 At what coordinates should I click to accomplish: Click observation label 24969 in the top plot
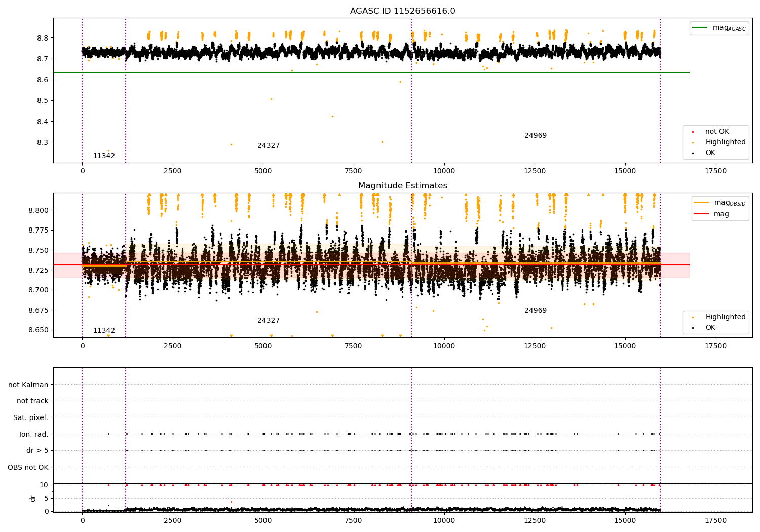click(x=536, y=135)
